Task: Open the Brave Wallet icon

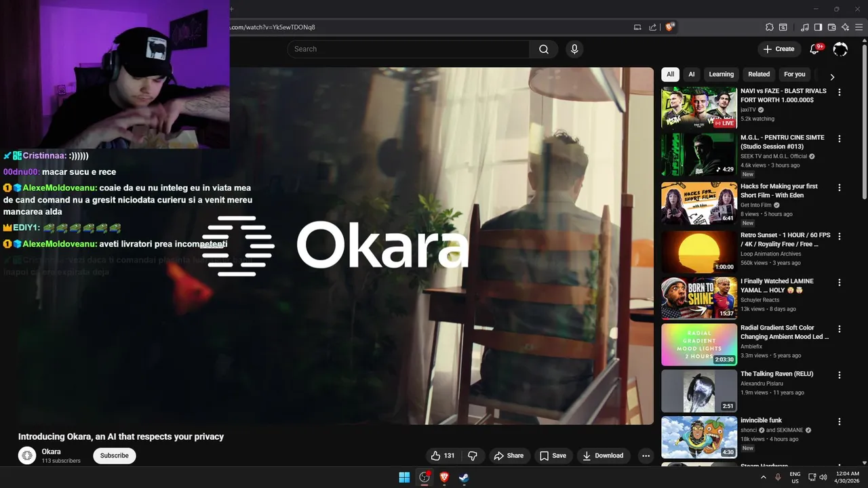Action: click(x=831, y=27)
